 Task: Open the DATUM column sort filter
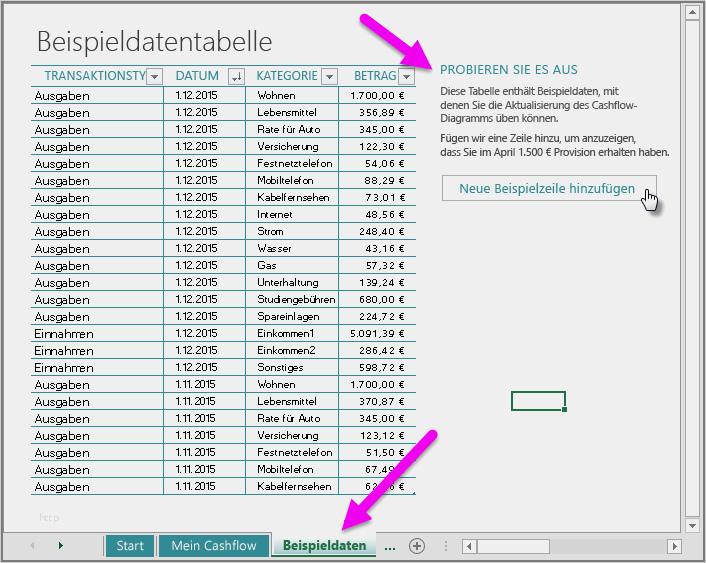(236, 76)
